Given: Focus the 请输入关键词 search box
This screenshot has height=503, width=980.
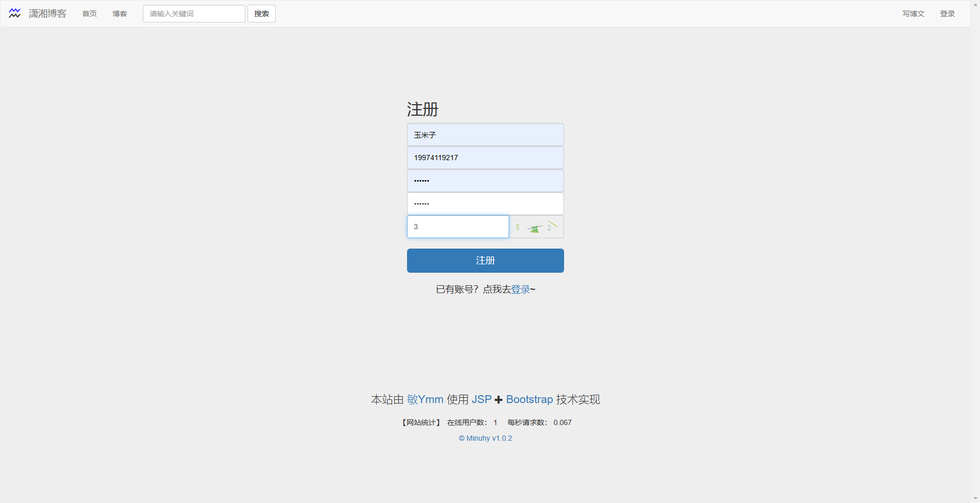Looking at the screenshot, I should 194,14.
